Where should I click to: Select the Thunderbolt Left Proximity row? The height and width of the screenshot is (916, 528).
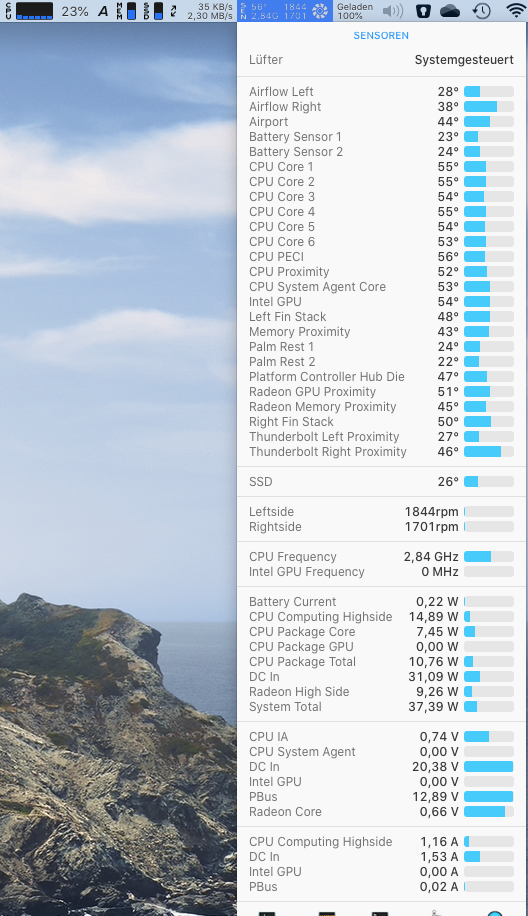(x=381, y=436)
